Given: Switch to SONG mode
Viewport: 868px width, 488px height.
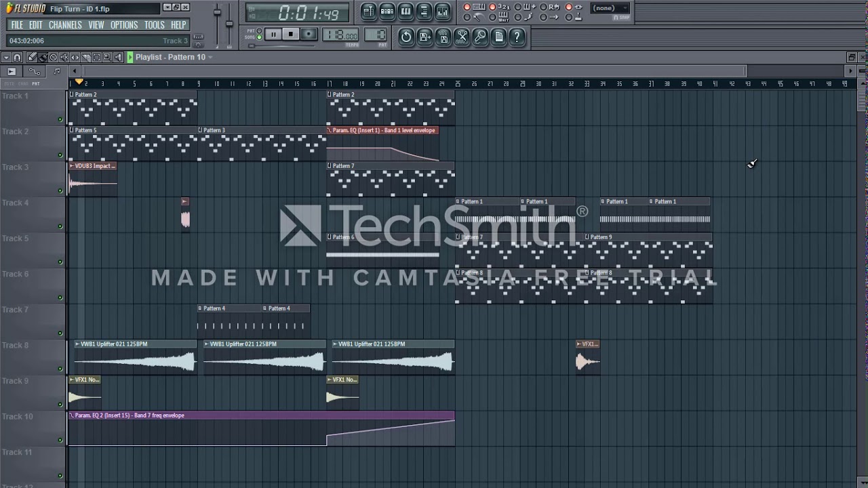Looking at the screenshot, I should (x=259, y=37).
